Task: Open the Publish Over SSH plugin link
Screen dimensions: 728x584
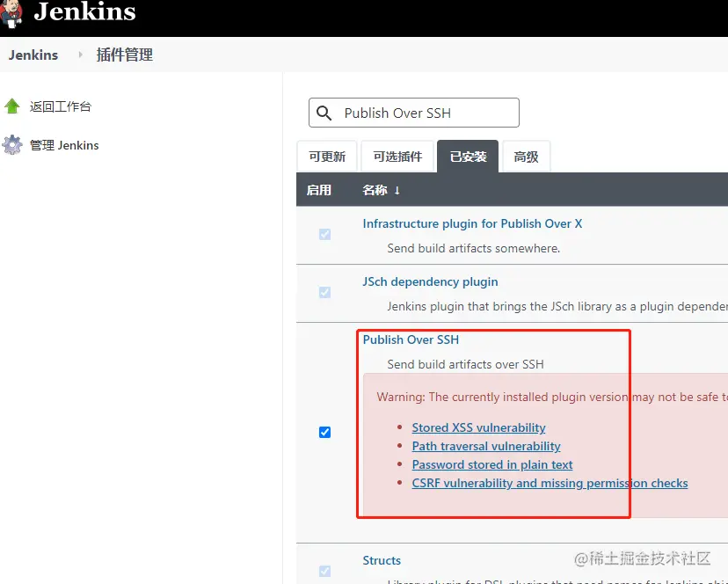Action: pos(411,339)
